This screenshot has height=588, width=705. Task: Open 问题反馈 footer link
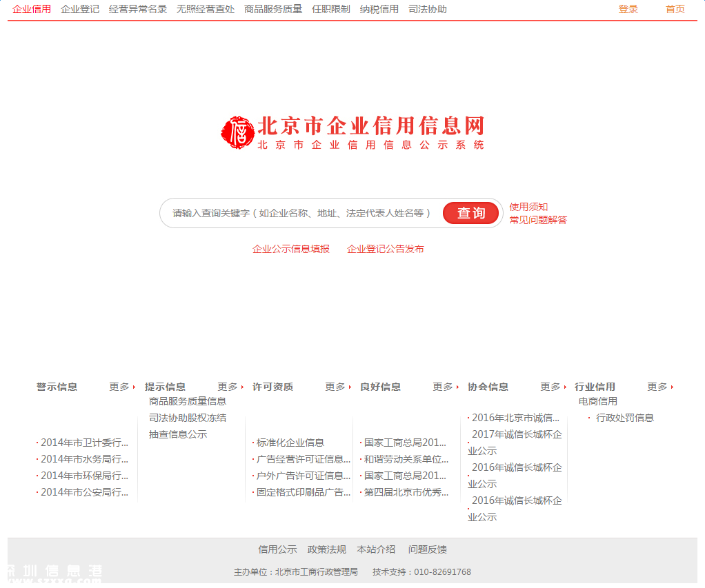428,549
